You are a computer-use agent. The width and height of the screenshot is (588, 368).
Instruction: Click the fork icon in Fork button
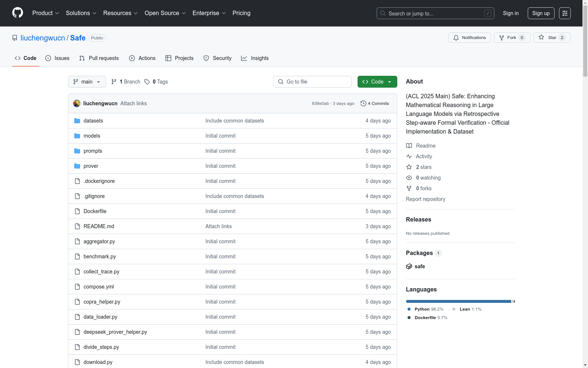click(x=502, y=38)
